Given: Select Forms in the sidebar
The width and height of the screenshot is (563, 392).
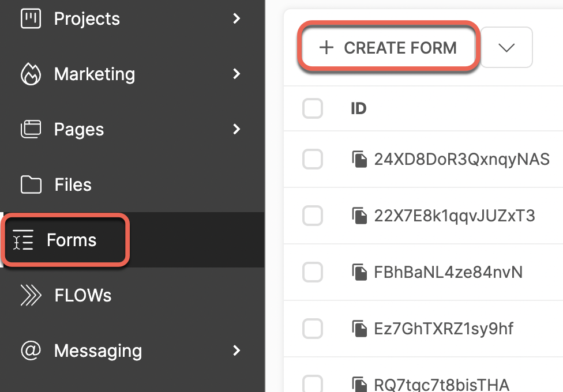Looking at the screenshot, I should pyautogui.click(x=132, y=240).
